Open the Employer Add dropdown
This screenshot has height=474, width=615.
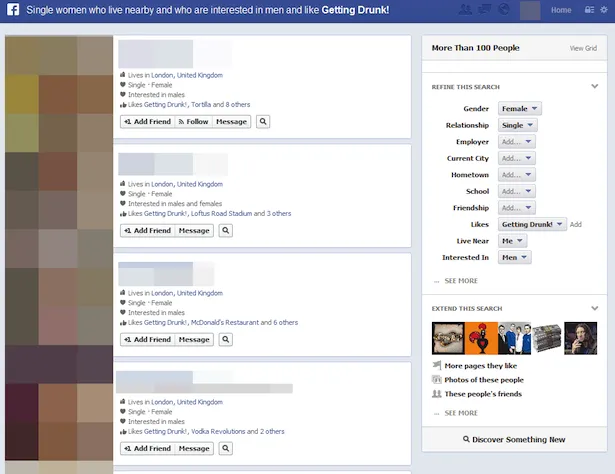517,142
